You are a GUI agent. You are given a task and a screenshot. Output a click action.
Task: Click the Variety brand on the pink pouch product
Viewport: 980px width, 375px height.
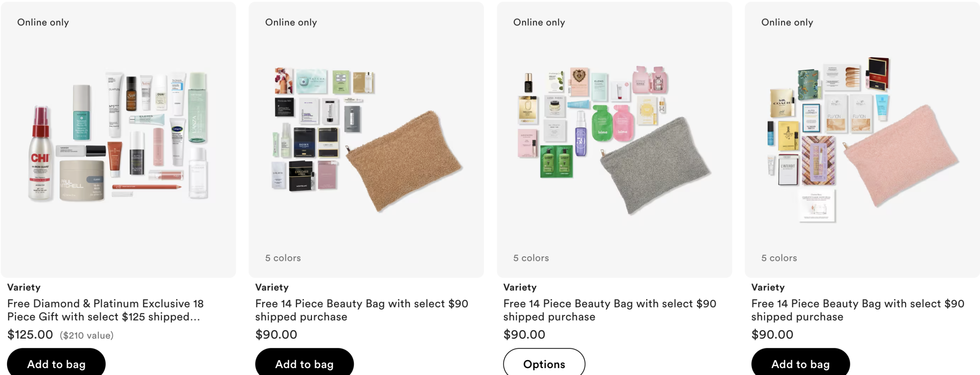click(768, 287)
